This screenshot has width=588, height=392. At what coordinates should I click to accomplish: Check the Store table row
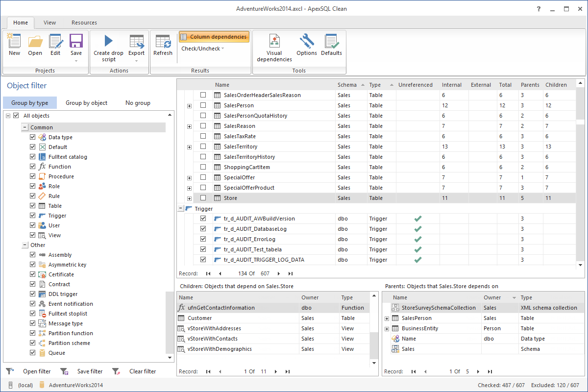(203, 198)
